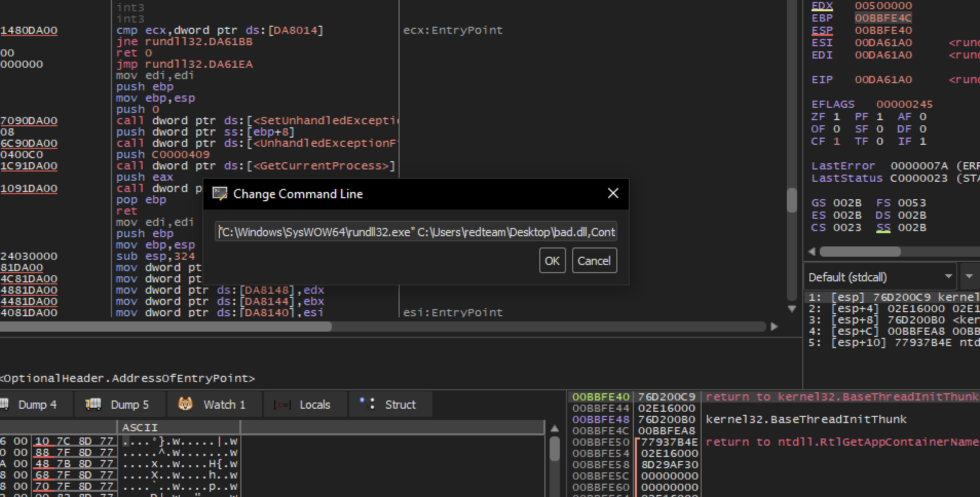Toggle the PF flag value
980x497 pixels.
coord(879,117)
